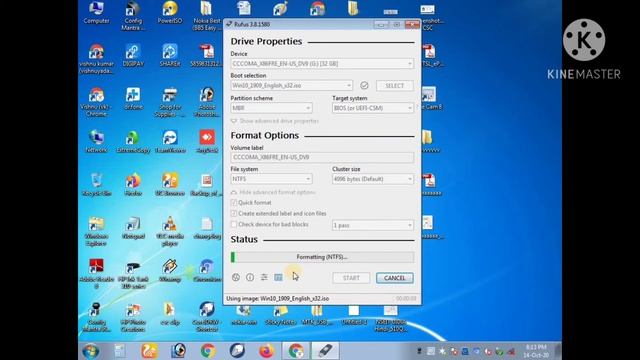Viewport: 640px width, 360px height.
Task: Open the language globe icon in Rufus
Action: [x=236, y=278]
